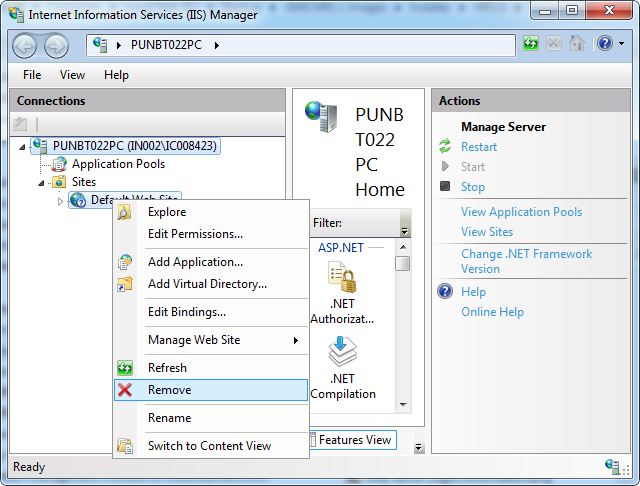Viewport: 640px width, 486px height.
Task: Click the green refresh page toolbar icon
Action: pyautogui.click(x=531, y=44)
